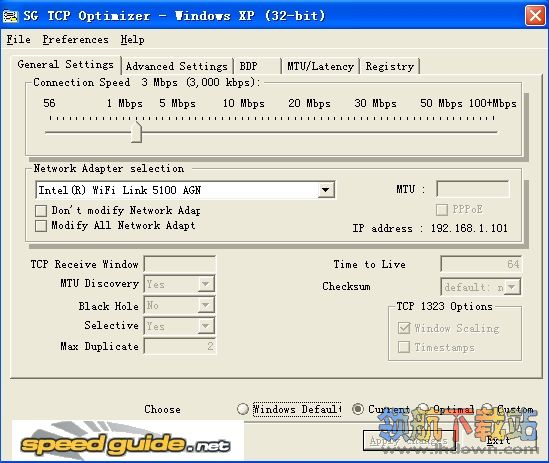Image resolution: width=549 pixels, height=463 pixels.
Task: Open the Registry tab
Action: point(390,66)
